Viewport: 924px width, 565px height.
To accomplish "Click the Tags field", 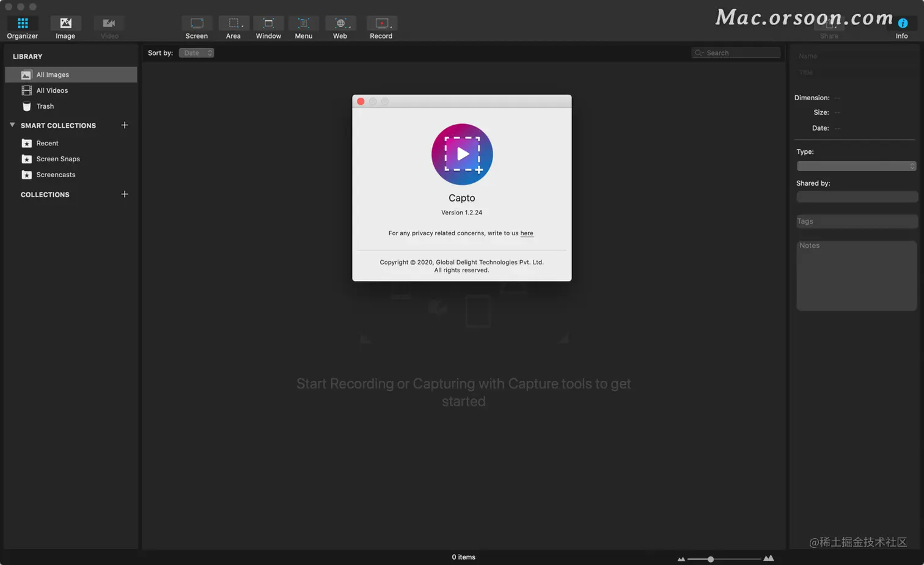I will (857, 221).
